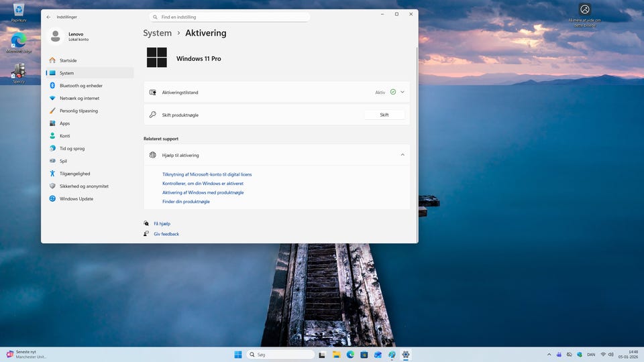
Task: Open the Papirkurv recycle bin icon
Action: click(x=19, y=11)
